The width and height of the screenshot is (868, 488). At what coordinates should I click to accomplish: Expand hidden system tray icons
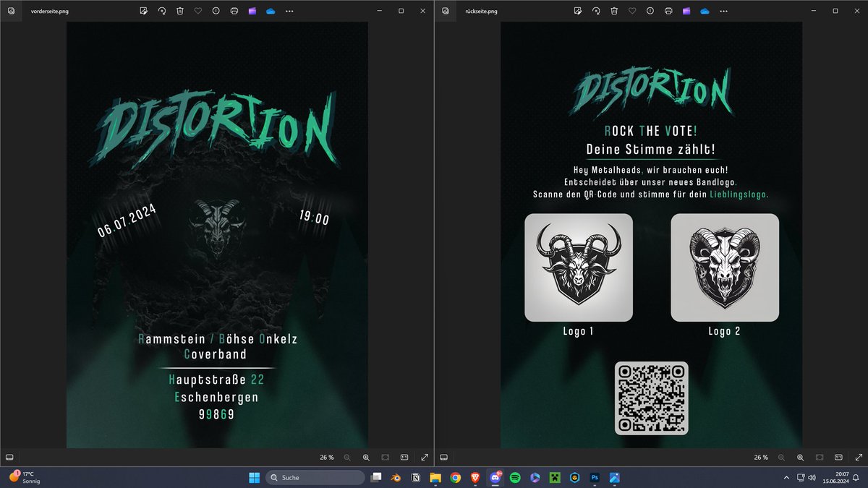coord(787,477)
